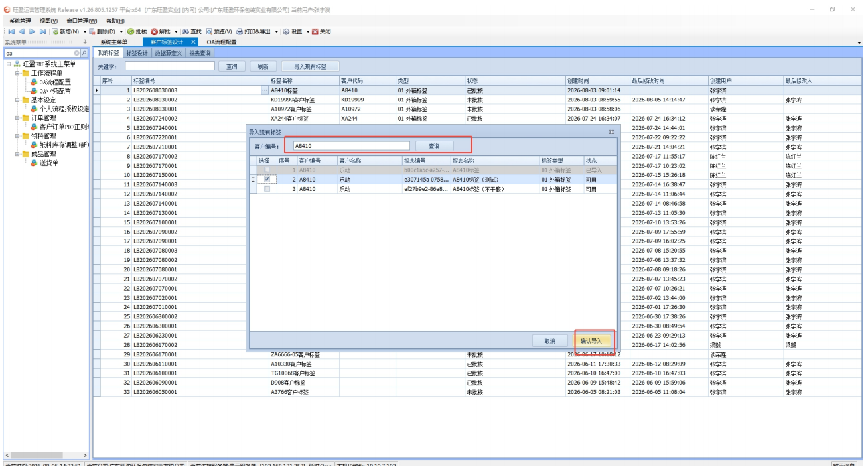Image resolution: width=868 pixels, height=471 pixels.
Task: Click the 刷新 refresh button
Action: point(263,66)
